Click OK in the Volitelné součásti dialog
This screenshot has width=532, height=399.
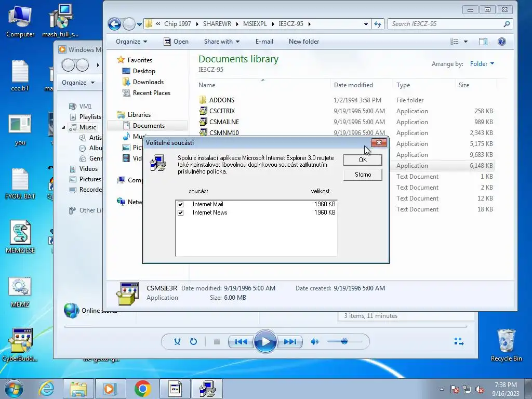pyautogui.click(x=363, y=160)
